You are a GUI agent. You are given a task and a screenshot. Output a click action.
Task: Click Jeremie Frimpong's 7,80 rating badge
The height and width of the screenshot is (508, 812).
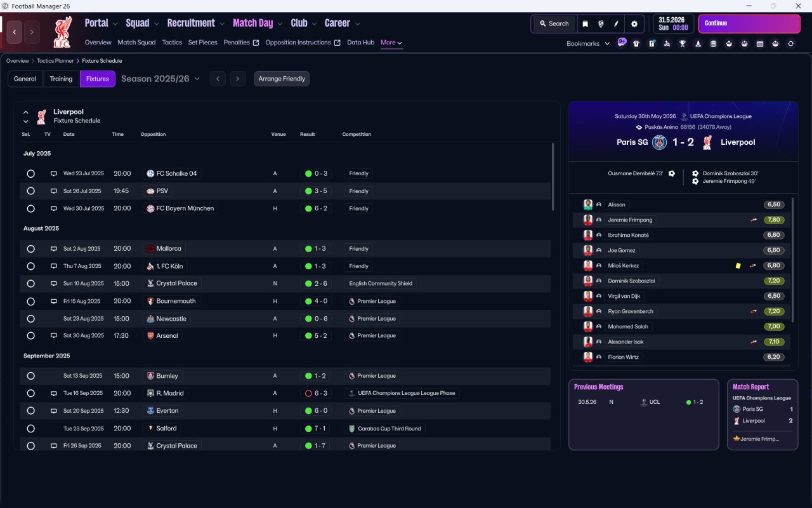pyautogui.click(x=774, y=220)
